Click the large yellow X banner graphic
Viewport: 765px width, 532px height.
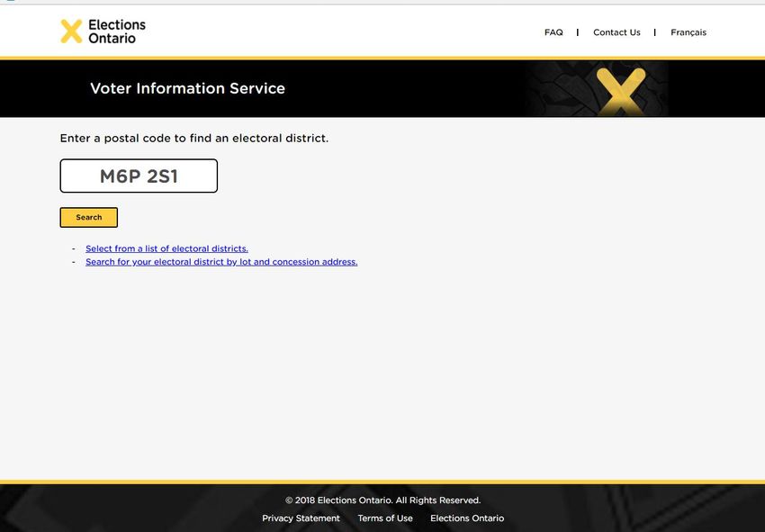[x=621, y=91]
